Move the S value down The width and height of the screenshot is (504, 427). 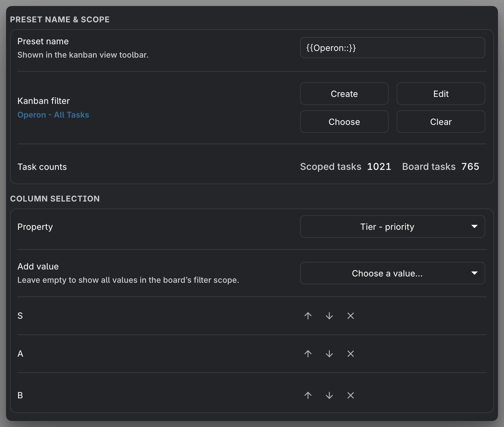pyautogui.click(x=329, y=316)
